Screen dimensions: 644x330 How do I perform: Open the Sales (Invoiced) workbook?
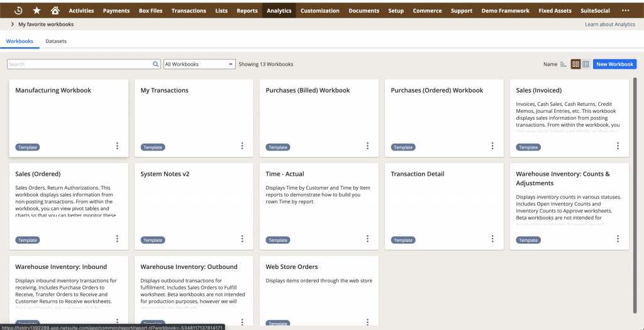pyautogui.click(x=539, y=90)
